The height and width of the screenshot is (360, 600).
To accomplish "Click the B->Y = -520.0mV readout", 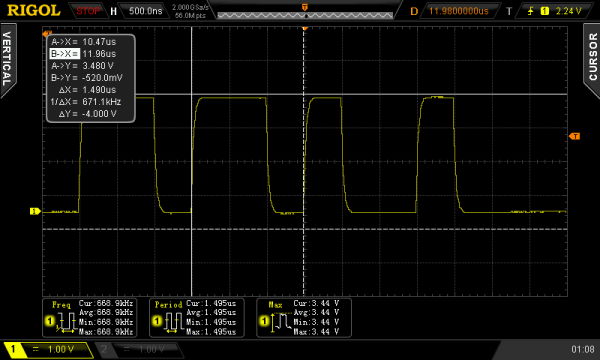I will point(86,78).
